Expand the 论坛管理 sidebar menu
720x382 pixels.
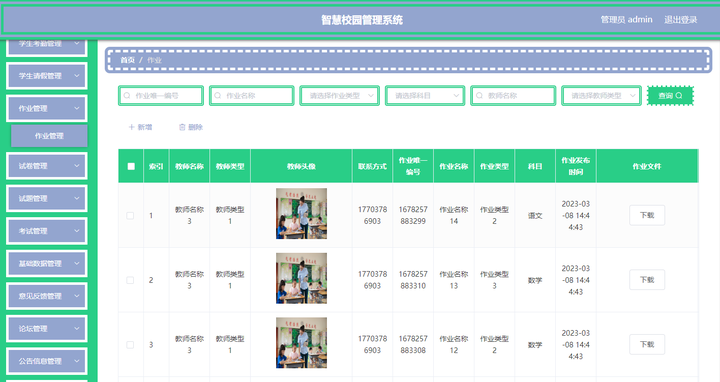[47, 329]
